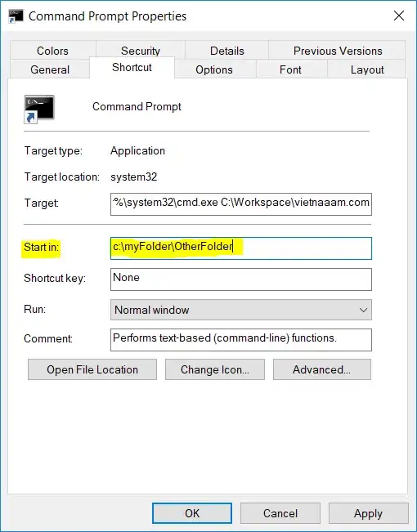Click the Comment input field
The height and width of the screenshot is (532, 417).
tap(241, 340)
